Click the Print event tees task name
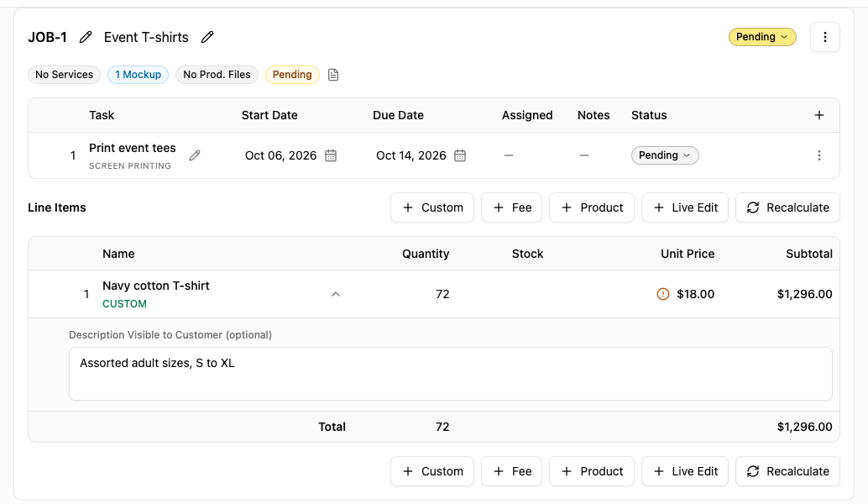 coord(133,148)
